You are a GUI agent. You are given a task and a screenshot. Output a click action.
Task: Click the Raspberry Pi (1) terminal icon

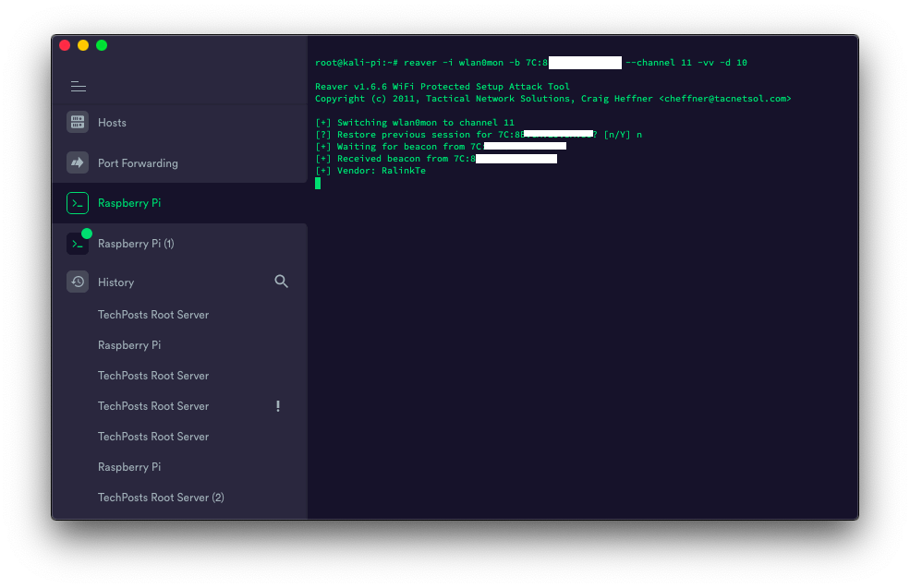78,244
